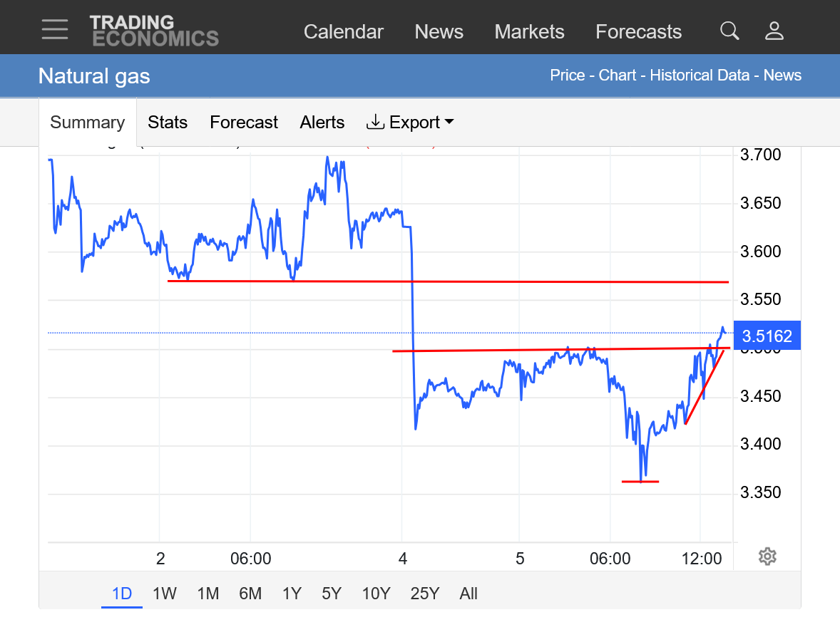Viewport: 840px width, 642px height.
Task: Click the current price label 3.5162
Action: (x=767, y=336)
